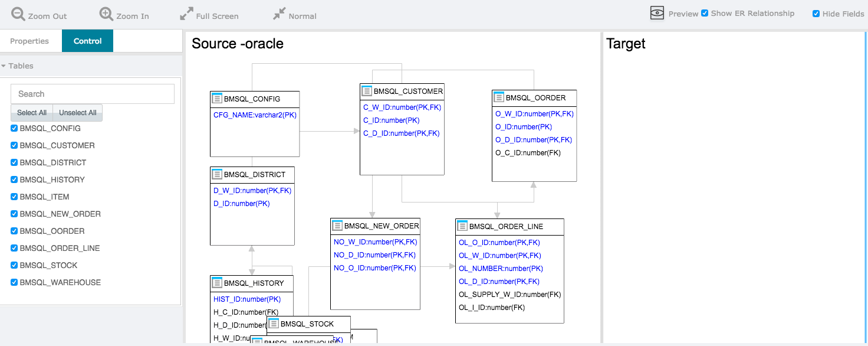The image size is (868, 346).
Task: Click the C_D_ID:number(PK,FK) field
Action: 401,133
